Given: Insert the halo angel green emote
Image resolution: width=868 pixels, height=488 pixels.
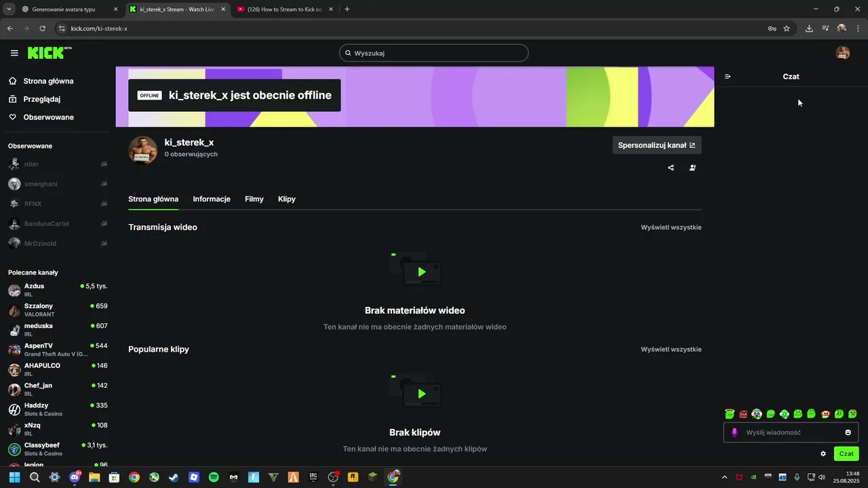Looking at the screenshot, I should 730,413.
